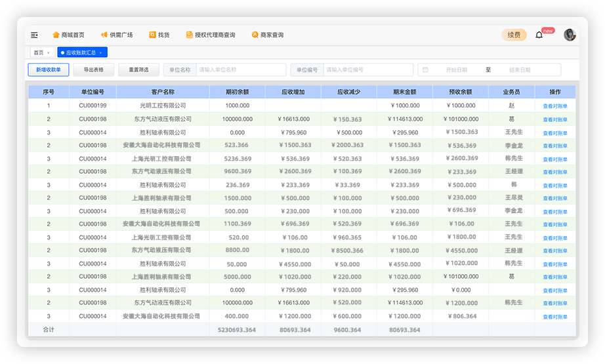Open 查看对账单 for row with 期初余额 236.369
The width and height of the screenshot is (605, 364).
pos(555,186)
